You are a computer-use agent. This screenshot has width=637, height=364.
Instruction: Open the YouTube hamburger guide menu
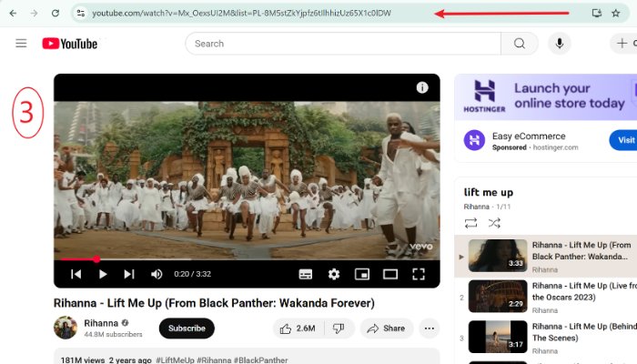[21, 43]
